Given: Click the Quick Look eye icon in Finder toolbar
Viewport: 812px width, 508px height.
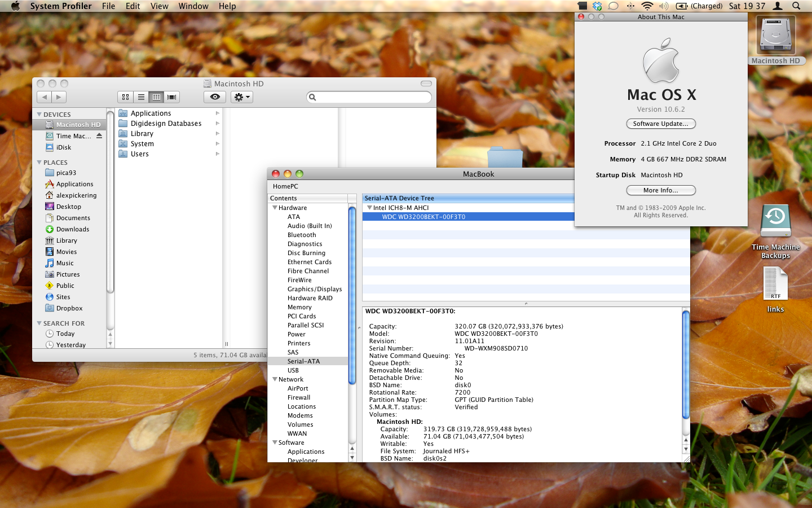Looking at the screenshot, I should tap(215, 97).
